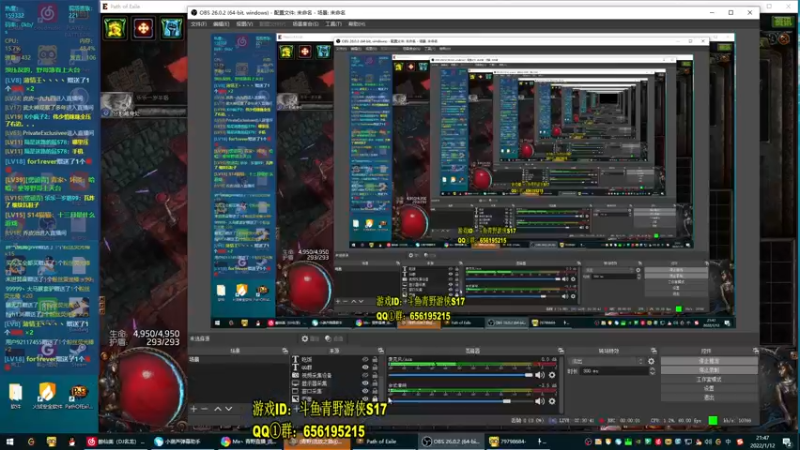Viewport: 800px width, 450px height.
Task: Mute the first mixer audio channel
Action: point(540,375)
